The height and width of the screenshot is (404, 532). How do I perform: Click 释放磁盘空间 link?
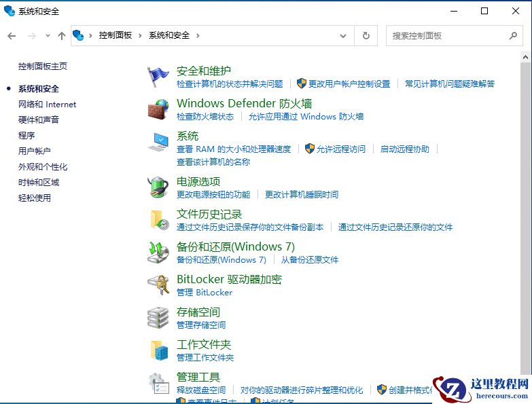(201, 390)
